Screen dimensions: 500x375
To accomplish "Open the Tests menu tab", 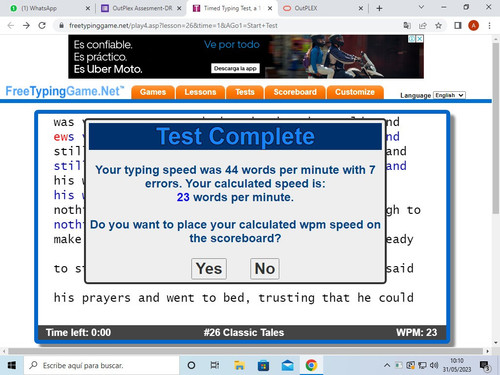I will [x=245, y=92].
